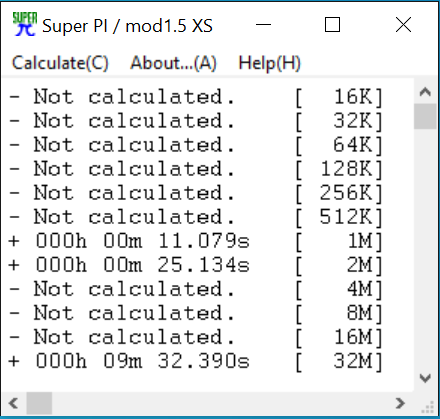Screen dimensions: 440x419
Task: Click the 16K Not calculated row
Action: pyautogui.click(x=196, y=97)
